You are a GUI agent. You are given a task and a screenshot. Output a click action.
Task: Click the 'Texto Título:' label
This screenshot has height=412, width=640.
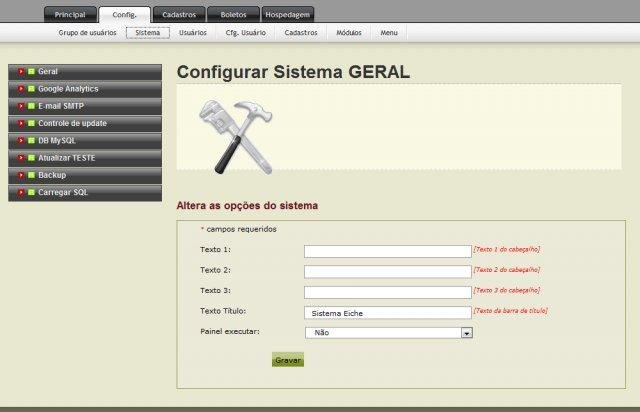pos(223,311)
